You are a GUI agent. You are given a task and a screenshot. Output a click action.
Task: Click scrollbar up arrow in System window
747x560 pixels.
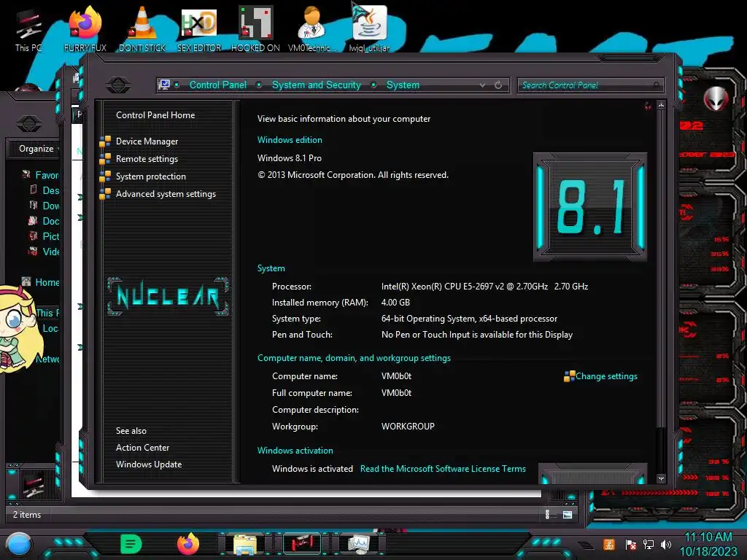pos(661,105)
